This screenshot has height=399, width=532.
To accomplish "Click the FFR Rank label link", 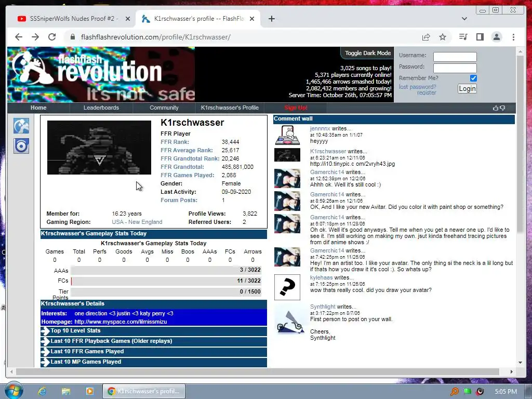I will pos(175,142).
